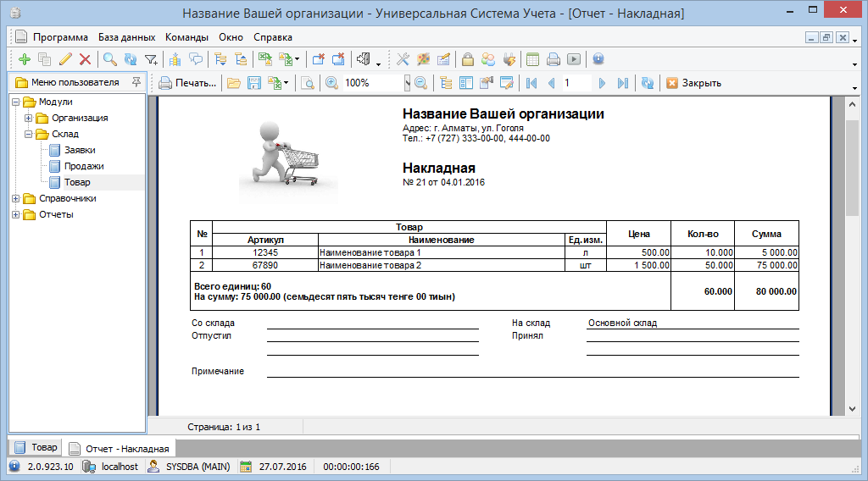Open the База данных menu
Viewport: 868px width, 481px height.
click(126, 37)
